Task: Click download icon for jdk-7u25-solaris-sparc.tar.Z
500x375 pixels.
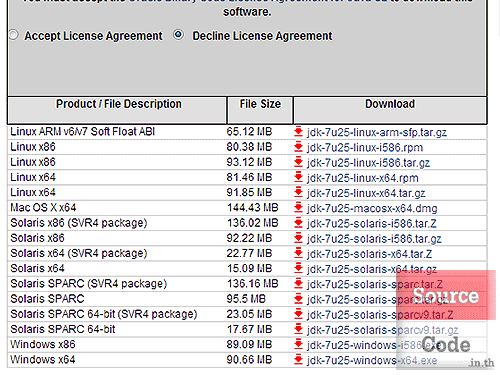Action: click(x=298, y=284)
